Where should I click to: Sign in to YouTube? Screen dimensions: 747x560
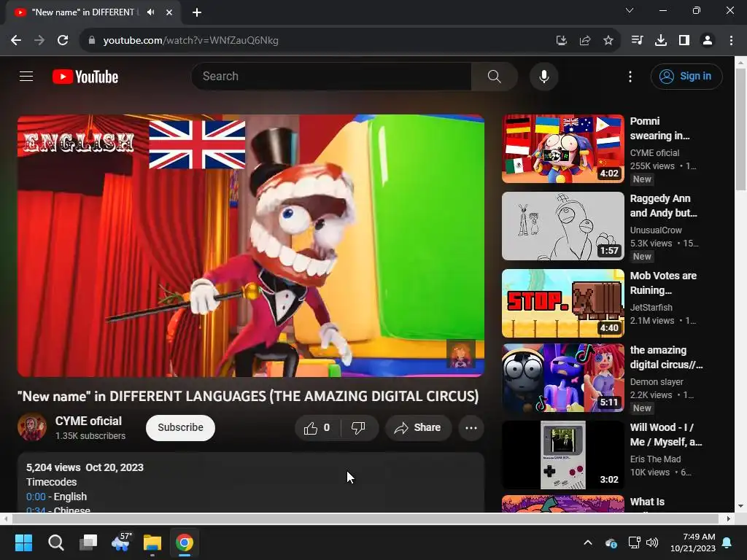[686, 76]
